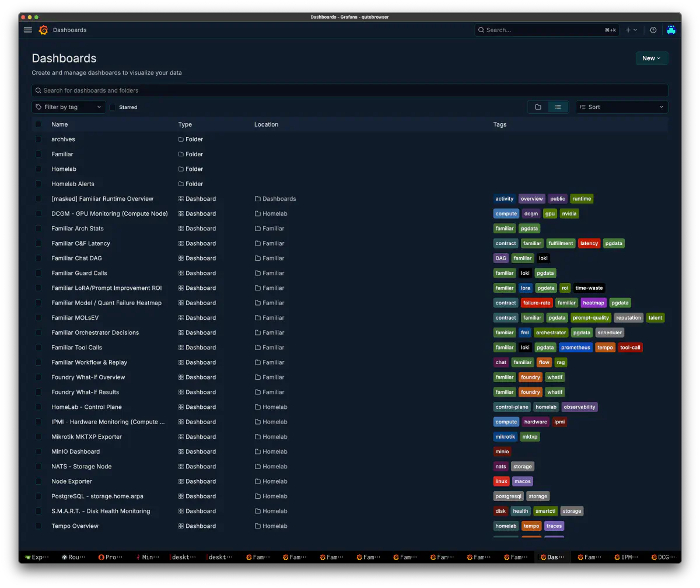Click the folder icon beside archives
The image size is (700, 588).
click(181, 139)
